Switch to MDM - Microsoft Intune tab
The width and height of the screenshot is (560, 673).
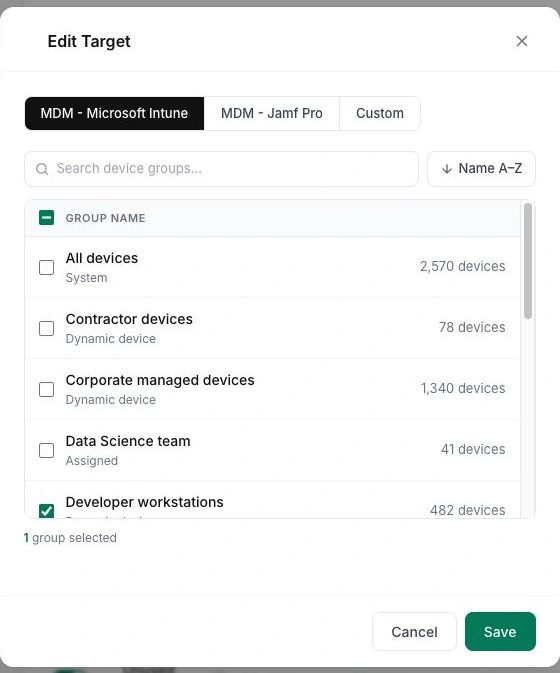point(114,113)
